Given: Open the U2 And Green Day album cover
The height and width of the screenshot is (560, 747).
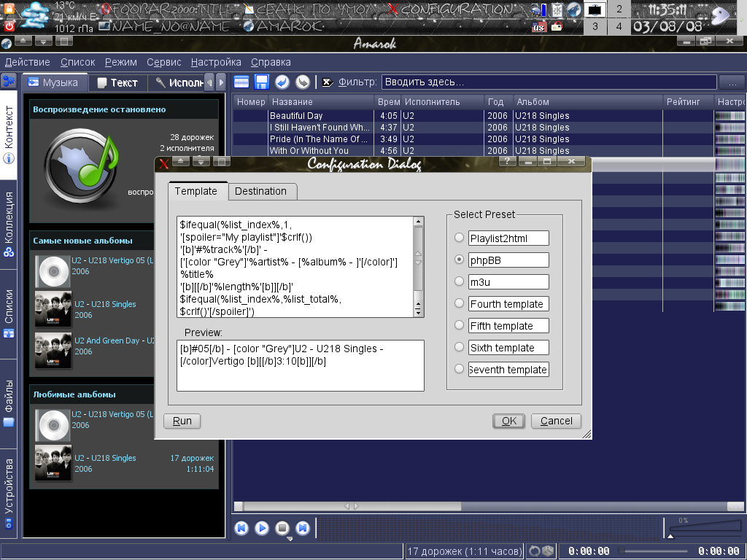Looking at the screenshot, I should (x=53, y=351).
